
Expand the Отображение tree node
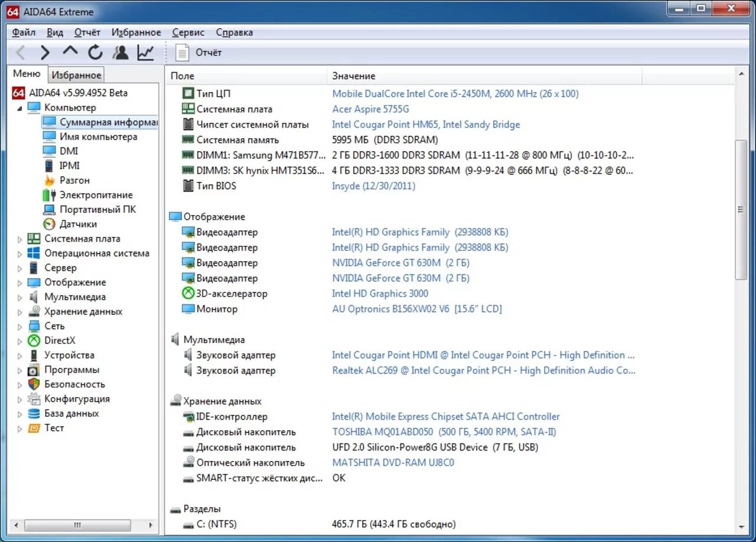tap(19, 283)
